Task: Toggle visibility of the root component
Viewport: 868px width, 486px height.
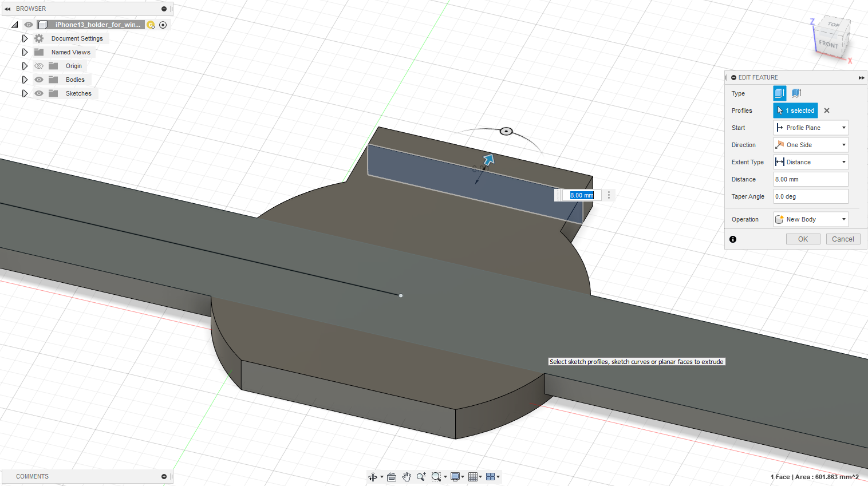Action: [x=28, y=25]
